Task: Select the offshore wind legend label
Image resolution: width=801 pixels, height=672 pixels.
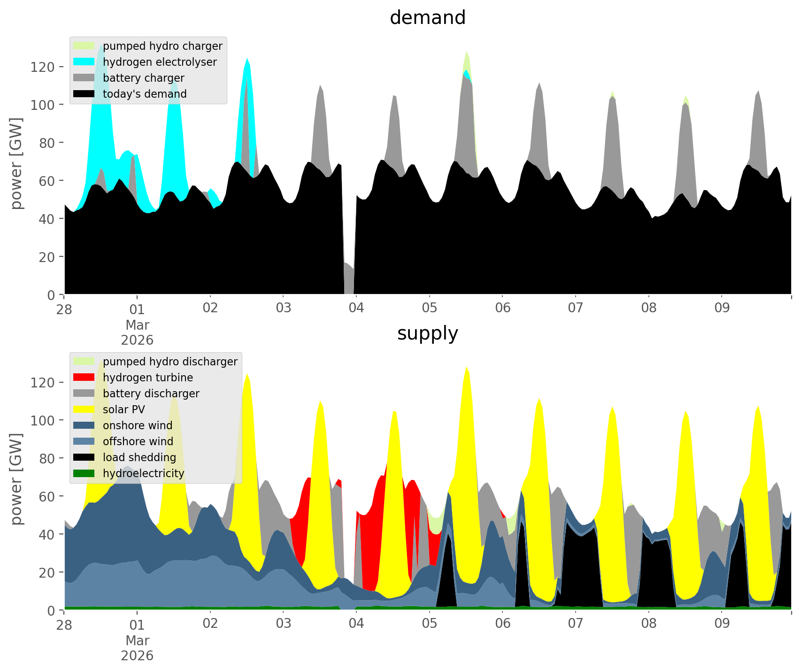Action: (138, 441)
